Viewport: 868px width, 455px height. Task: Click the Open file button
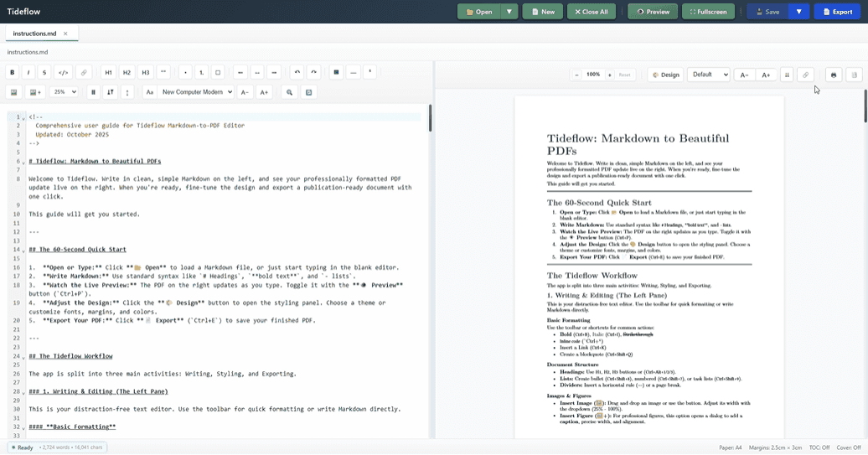pos(479,12)
